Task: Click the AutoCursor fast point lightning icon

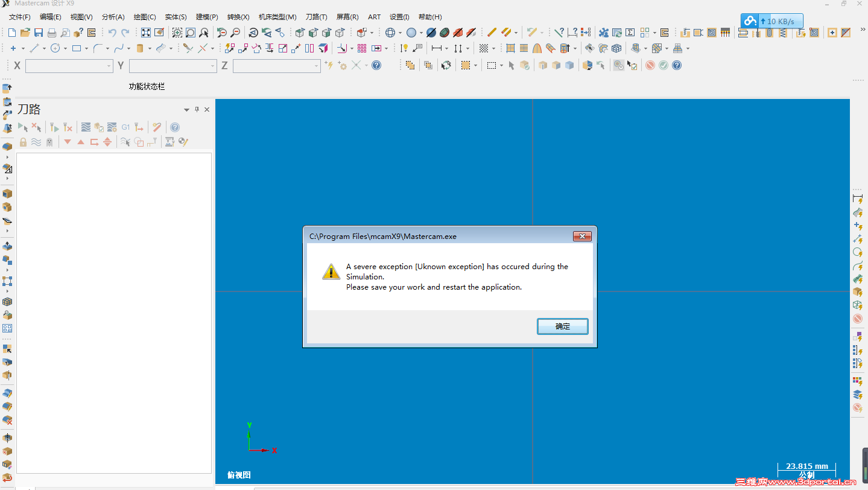Action: coord(329,65)
